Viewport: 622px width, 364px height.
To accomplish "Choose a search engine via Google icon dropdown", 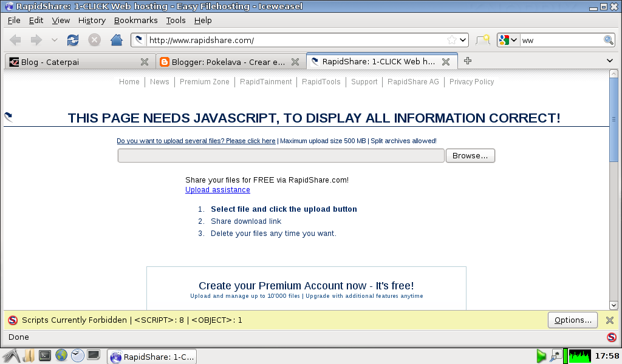I will pyautogui.click(x=508, y=40).
